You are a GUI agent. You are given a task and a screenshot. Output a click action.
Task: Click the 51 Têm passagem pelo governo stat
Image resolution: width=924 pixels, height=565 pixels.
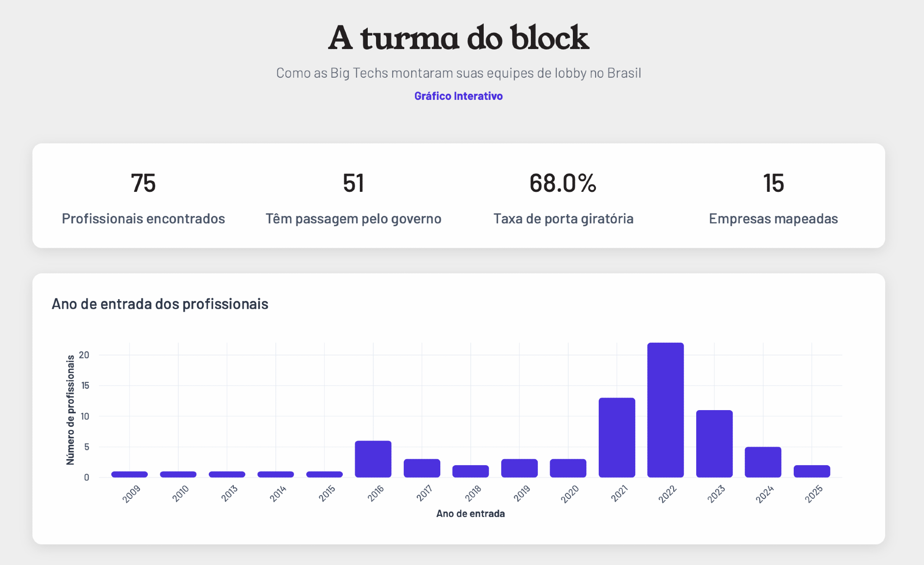[x=353, y=196]
